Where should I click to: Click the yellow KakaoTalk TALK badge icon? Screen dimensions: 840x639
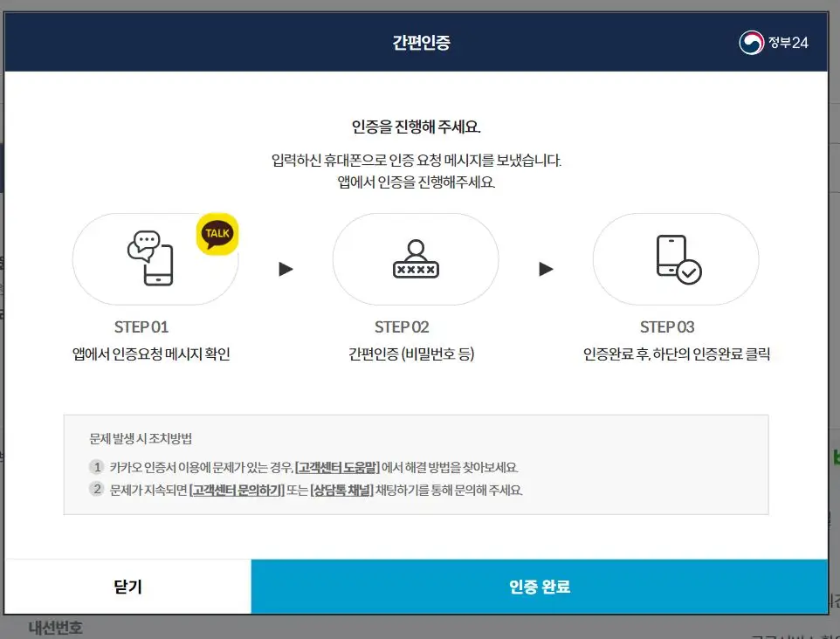(x=217, y=233)
